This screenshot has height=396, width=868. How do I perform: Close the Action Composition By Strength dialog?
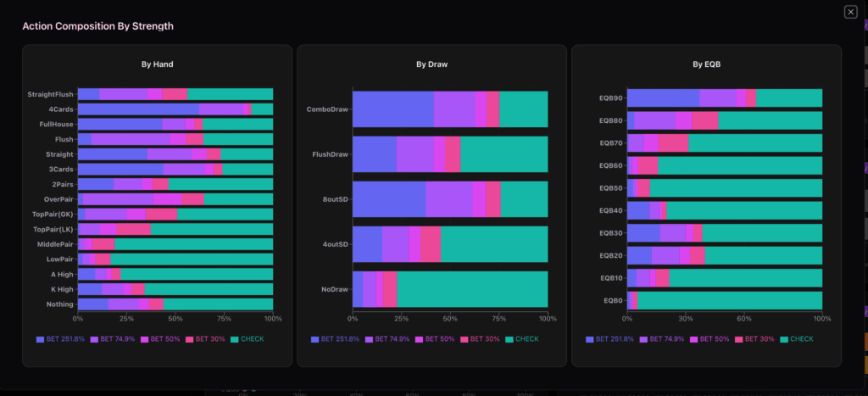click(x=850, y=12)
